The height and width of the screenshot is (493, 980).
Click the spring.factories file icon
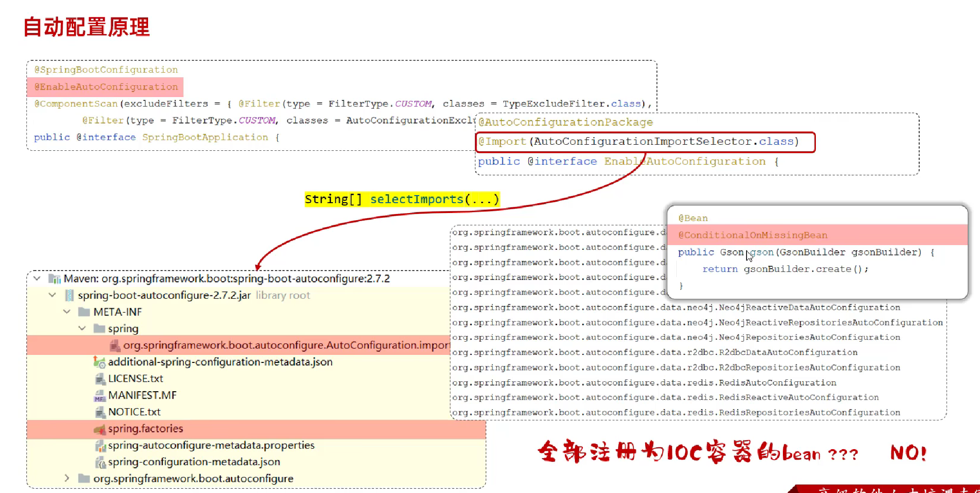tap(100, 429)
